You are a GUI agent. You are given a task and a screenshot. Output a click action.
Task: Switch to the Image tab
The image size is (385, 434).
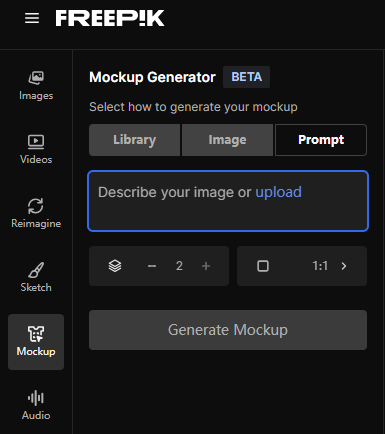pyautogui.click(x=227, y=140)
